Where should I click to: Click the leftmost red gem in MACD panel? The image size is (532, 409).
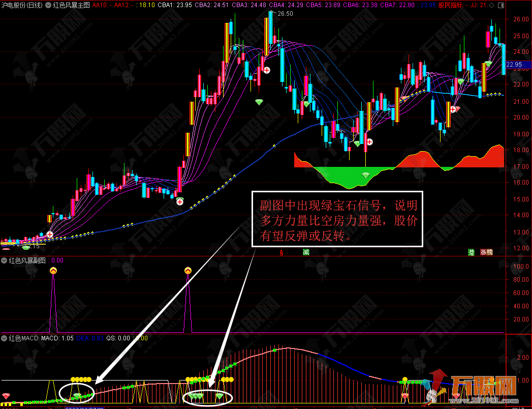coord(6,396)
